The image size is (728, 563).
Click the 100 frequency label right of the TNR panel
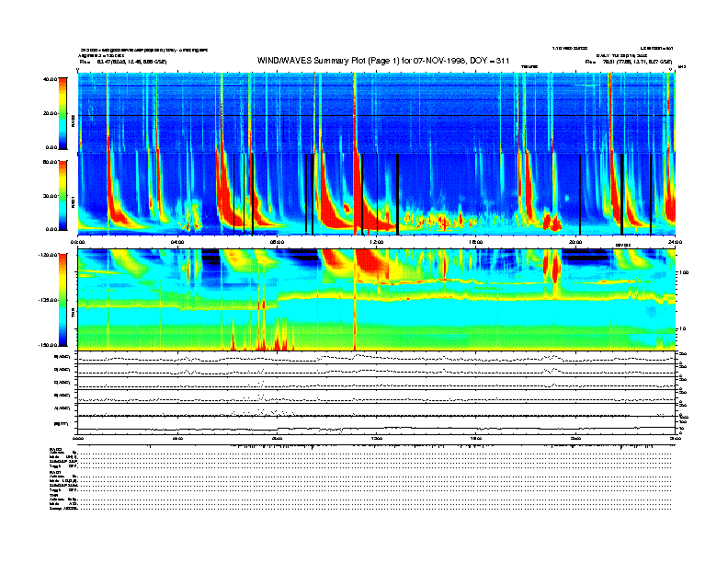click(684, 272)
